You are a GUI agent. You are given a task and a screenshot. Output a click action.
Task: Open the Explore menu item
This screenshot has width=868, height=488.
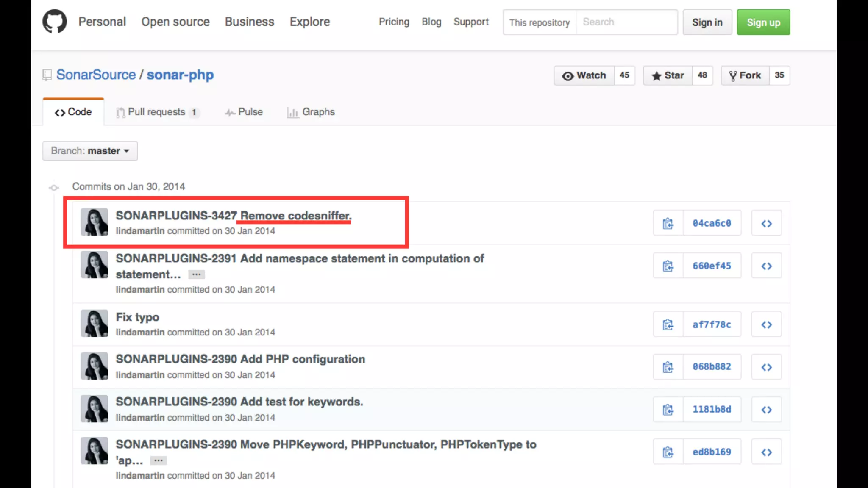tap(310, 22)
